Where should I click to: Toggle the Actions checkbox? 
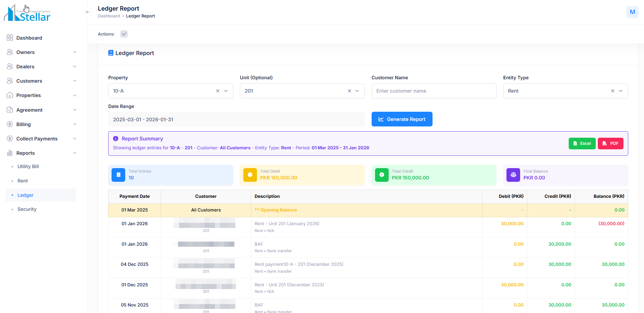point(124,34)
